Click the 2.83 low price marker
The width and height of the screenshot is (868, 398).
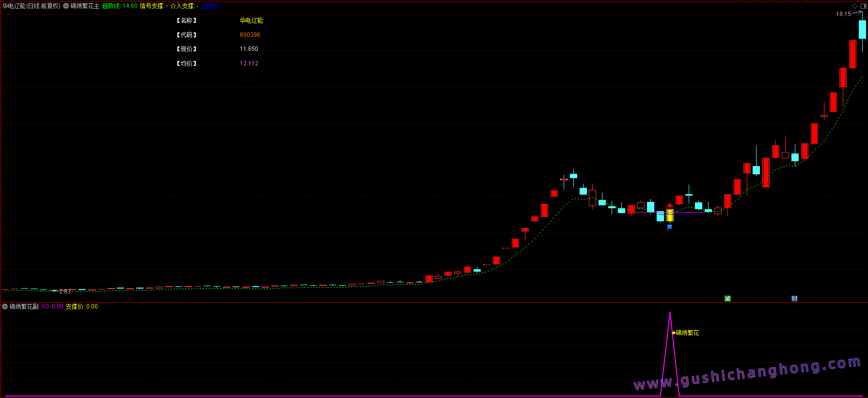(x=64, y=291)
